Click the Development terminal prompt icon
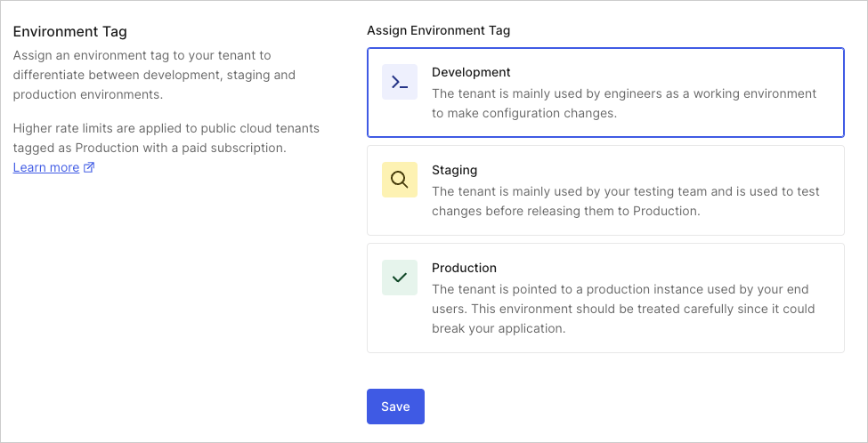This screenshot has width=868, height=443. (x=400, y=82)
